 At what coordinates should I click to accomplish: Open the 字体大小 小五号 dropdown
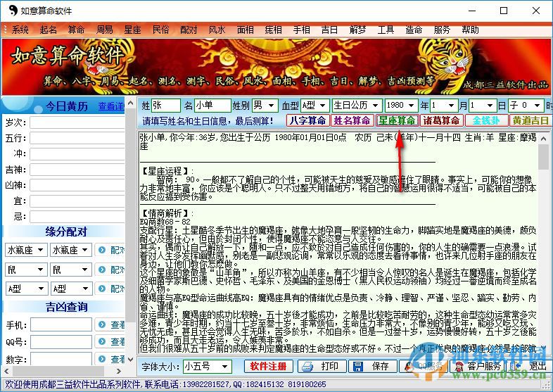[208, 367]
